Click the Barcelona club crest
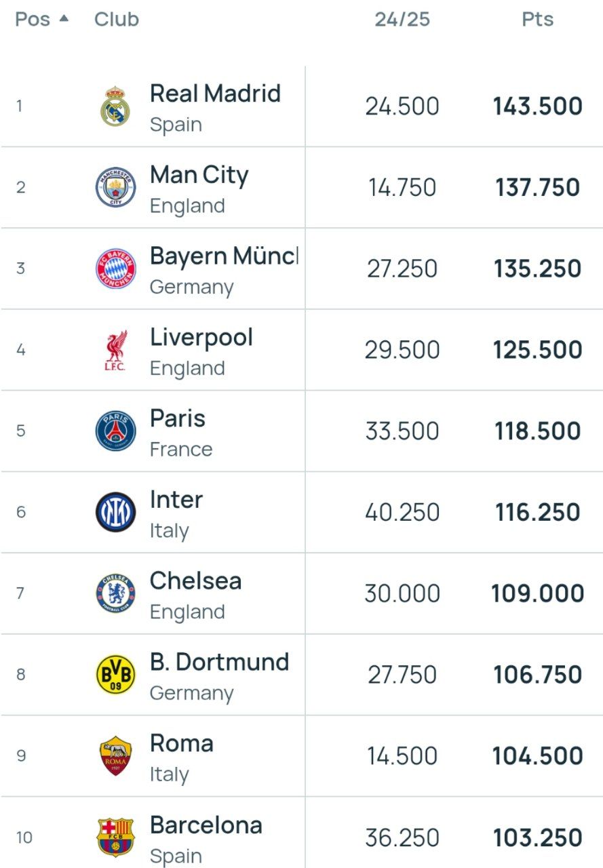 tap(115, 837)
